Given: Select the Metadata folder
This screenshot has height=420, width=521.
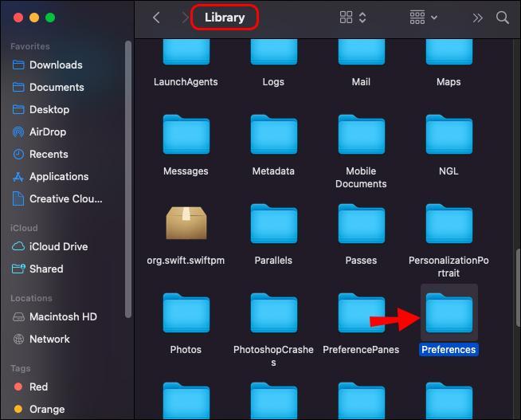Looking at the screenshot, I should pyautogui.click(x=273, y=136).
